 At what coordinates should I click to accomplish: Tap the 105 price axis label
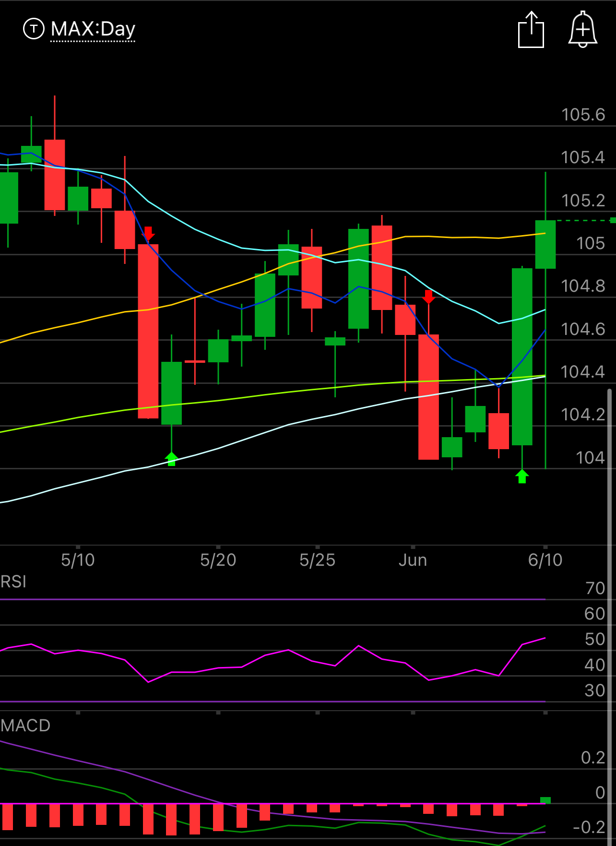point(591,243)
